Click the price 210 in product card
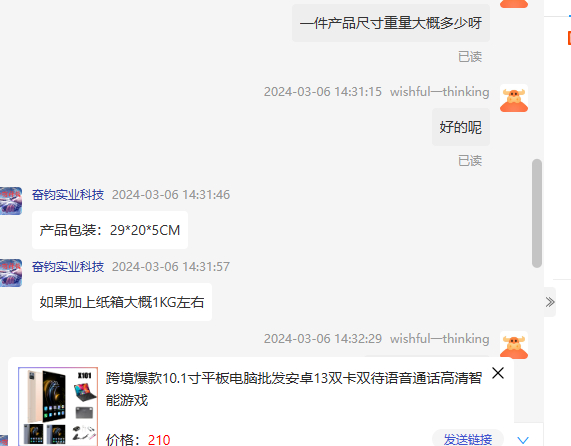 [159, 440]
